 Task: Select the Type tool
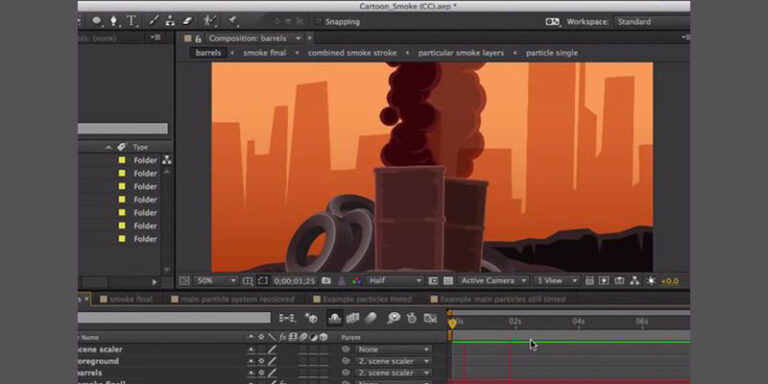pos(131,21)
